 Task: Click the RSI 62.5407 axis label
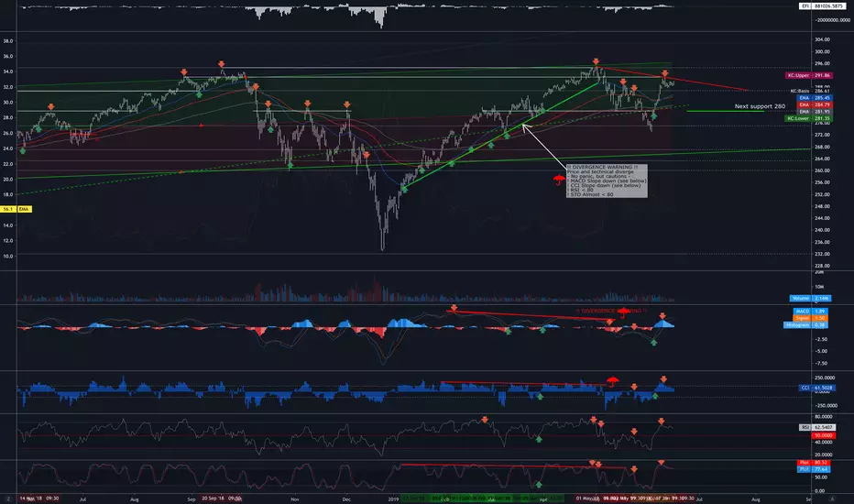(817, 428)
